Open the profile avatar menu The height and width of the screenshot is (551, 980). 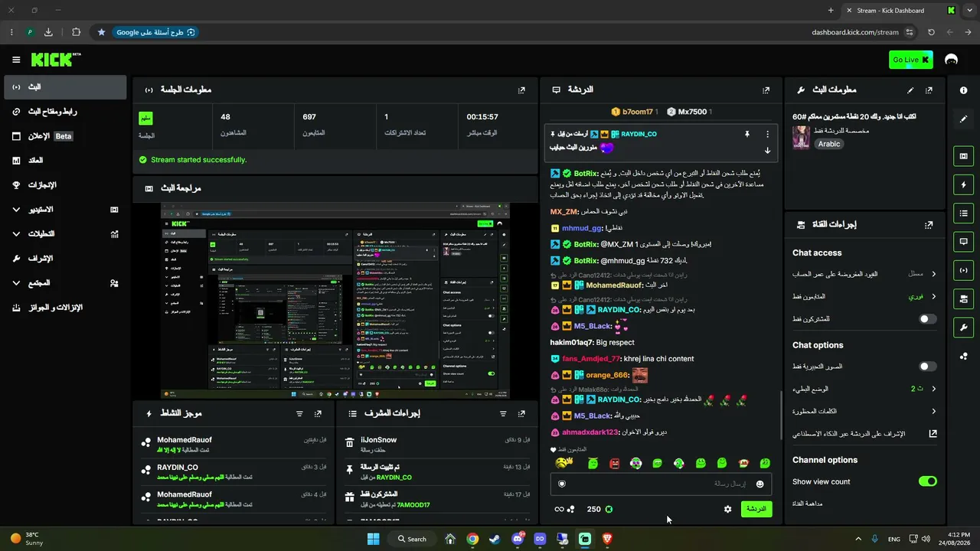pos(951,60)
